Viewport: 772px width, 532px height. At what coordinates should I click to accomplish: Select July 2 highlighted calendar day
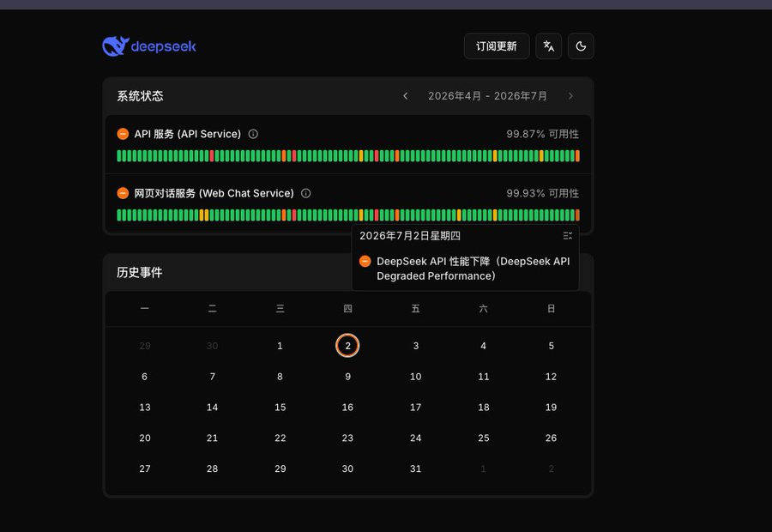[x=347, y=346]
